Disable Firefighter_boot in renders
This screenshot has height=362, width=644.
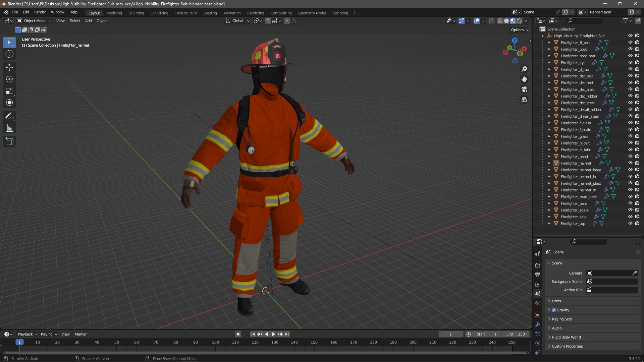pos(637,49)
